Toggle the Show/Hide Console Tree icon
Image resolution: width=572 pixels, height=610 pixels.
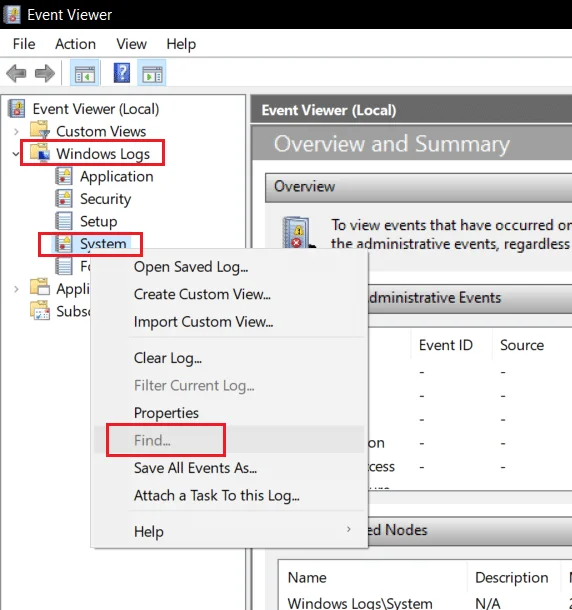(84, 73)
